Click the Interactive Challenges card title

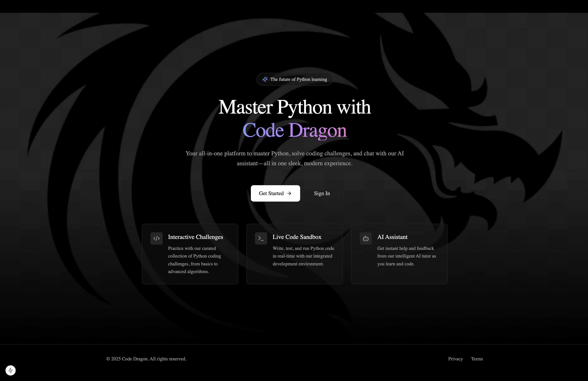(195, 237)
